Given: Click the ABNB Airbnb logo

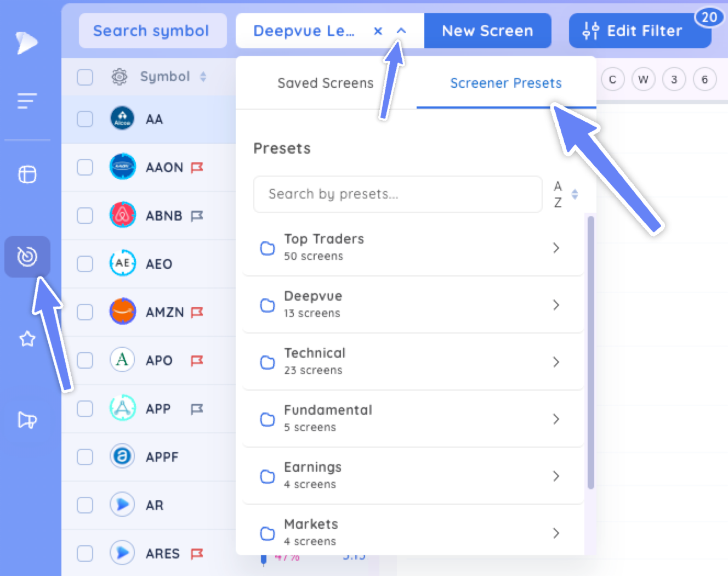Looking at the screenshot, I should (x=122, y=215).
